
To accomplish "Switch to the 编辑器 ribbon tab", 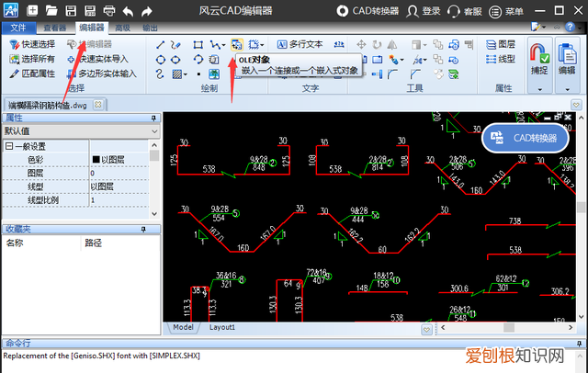I will pos(92,28).
